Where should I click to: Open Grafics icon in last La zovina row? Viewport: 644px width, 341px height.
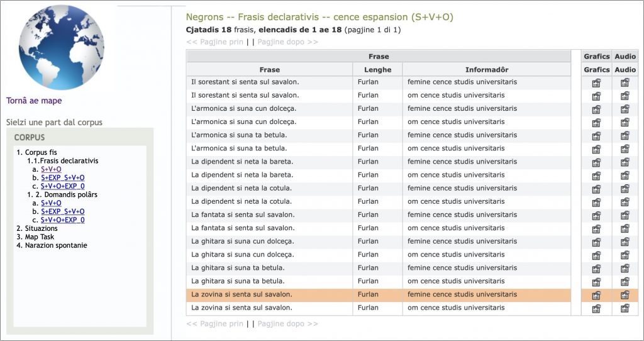pyautogui.click(x=596, y=308)
